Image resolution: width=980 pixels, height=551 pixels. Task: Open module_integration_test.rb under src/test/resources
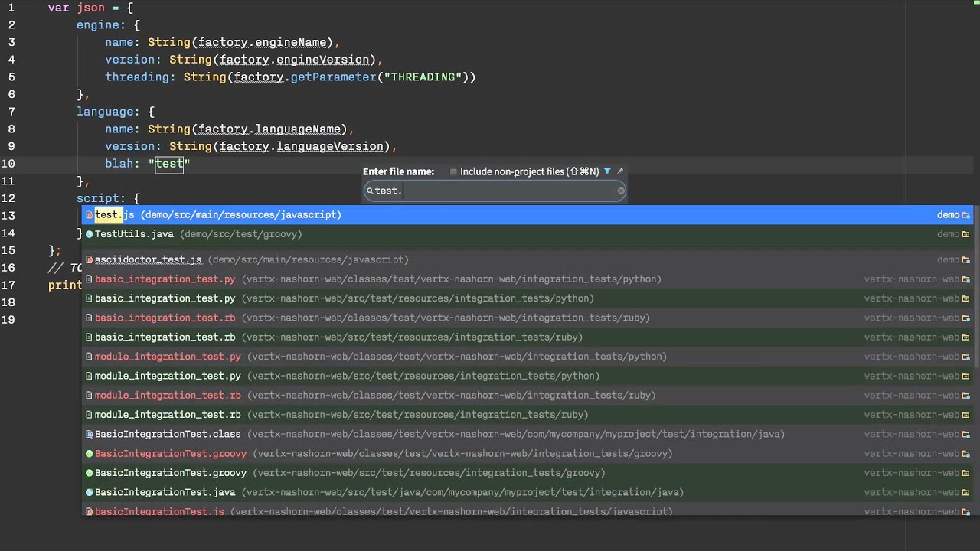528,415
